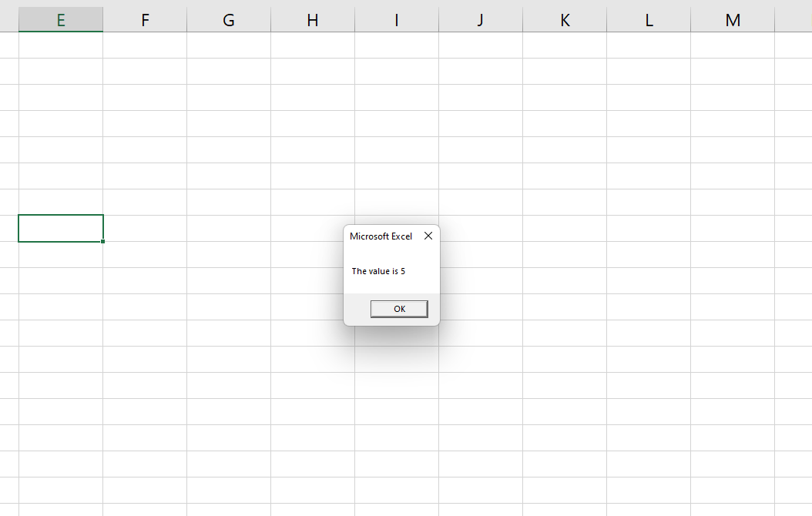Select column M header
The height and width of the screenshot is (516, 812).
coord(732,19)
